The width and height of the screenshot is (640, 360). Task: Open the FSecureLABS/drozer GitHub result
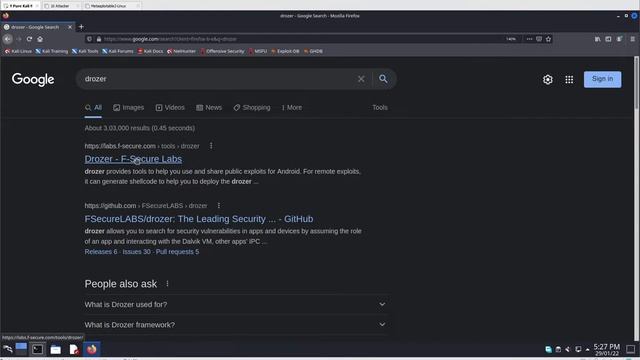click(199, 219)
